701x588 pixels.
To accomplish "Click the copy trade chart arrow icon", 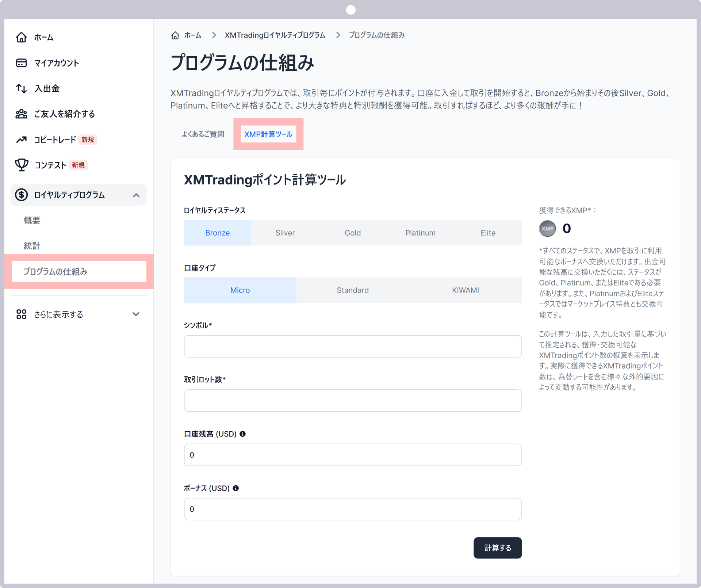I will pyautogui.click(x=22, y=140).
